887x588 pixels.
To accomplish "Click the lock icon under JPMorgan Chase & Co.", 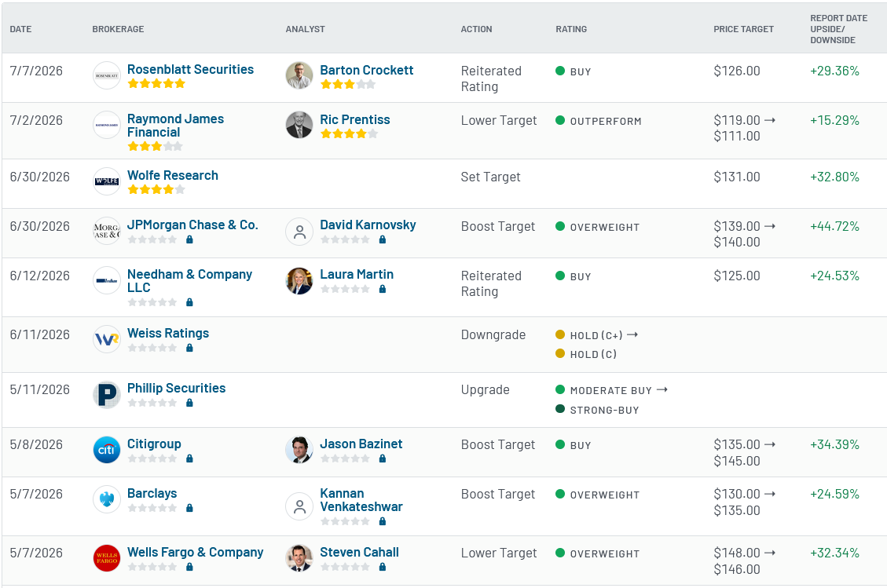I will tap(189, 239).
